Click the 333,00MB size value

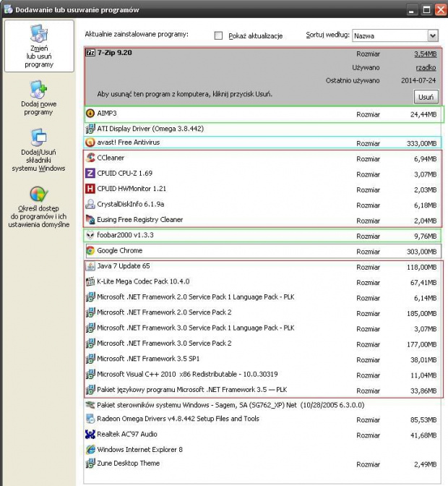421,143
